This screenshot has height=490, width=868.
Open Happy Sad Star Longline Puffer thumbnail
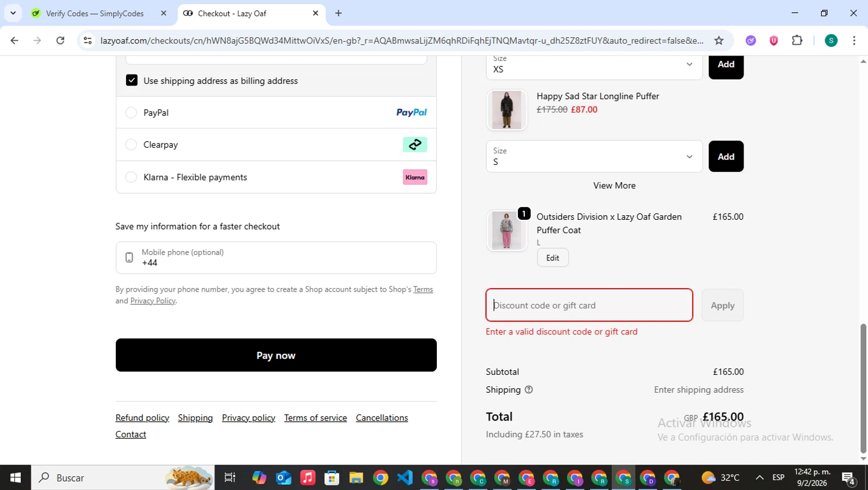coord(507,110)
